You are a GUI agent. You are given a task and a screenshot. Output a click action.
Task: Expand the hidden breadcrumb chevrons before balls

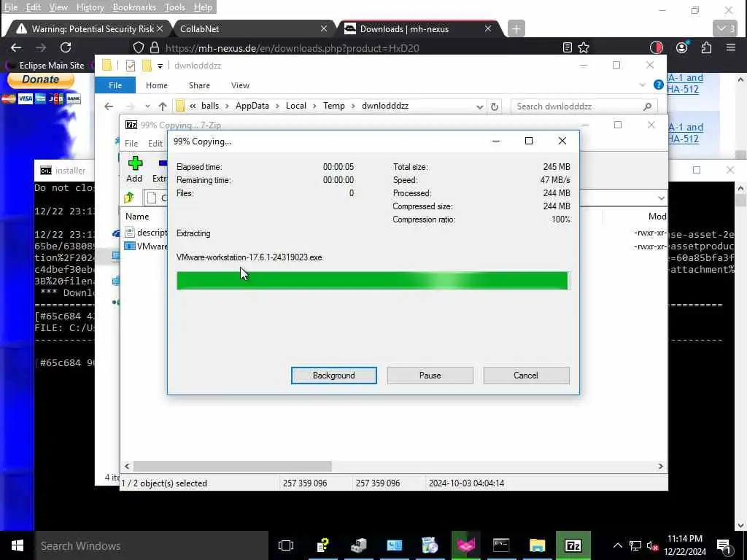point(193,106)
